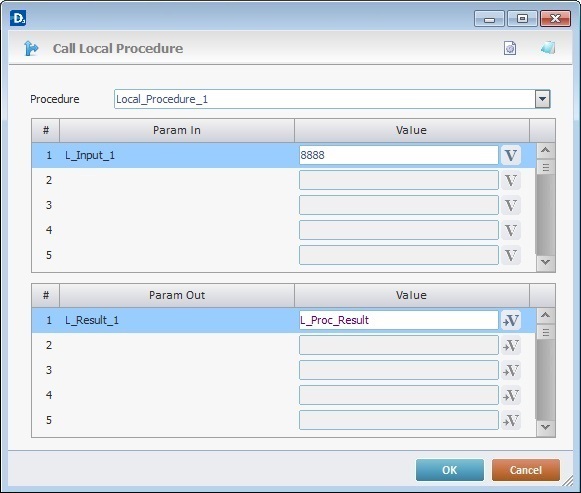
Task: Select the L_Result_1 output row
Action: 283,320
